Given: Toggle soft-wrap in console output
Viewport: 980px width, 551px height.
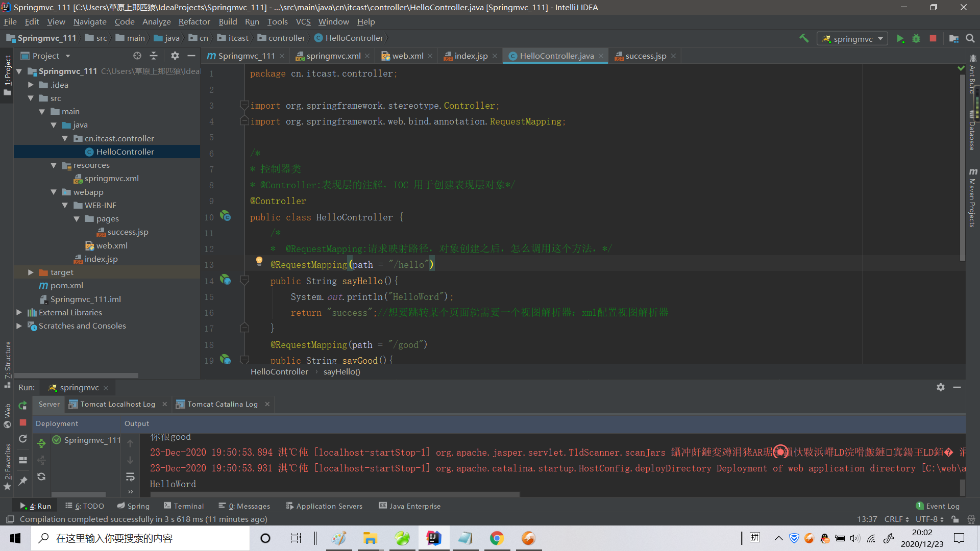Looking at the screenshot, I should tap(130, 477).
